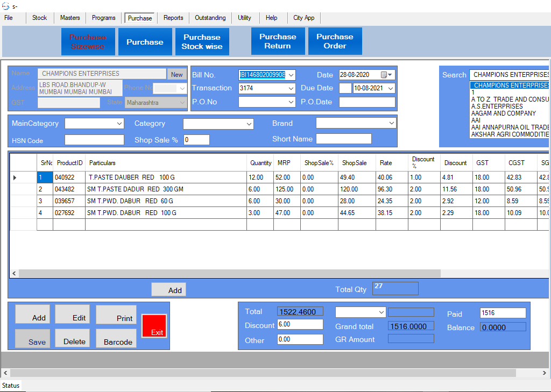The image size is (551, 392).
Task: Click the row pointer arrow in grid
Action: click(15, 177)
